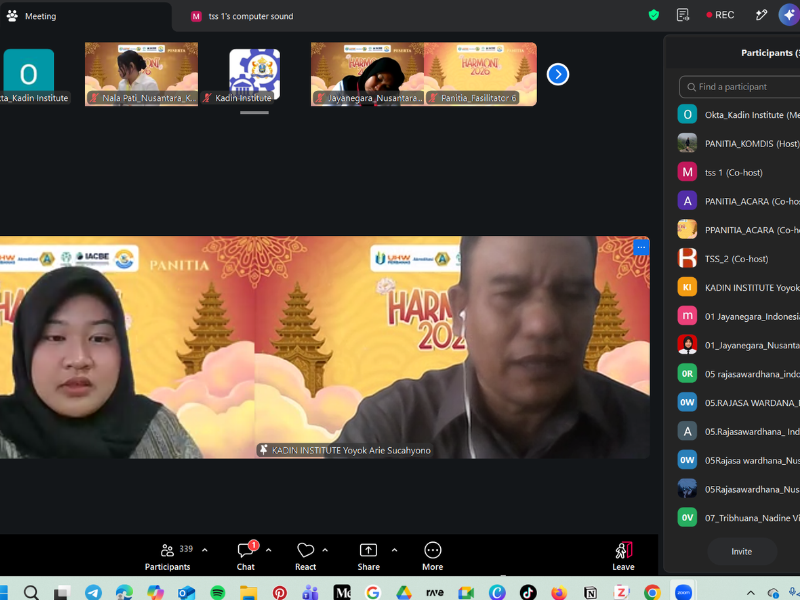This screenshot has width=800, height=600.
Task: Expand the Chat options arrow
Action: tap(268, 550)
